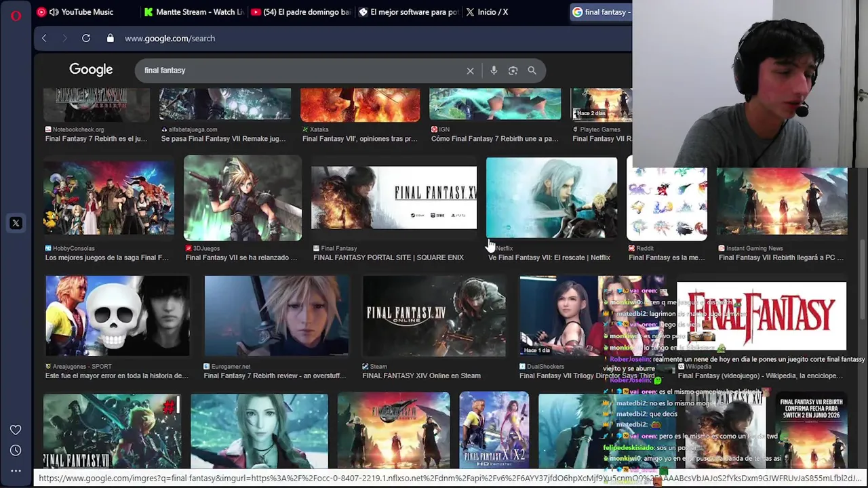Click 'Los mejores juegos de la saga' caption

pyautogui.click(x=107, y=258)
